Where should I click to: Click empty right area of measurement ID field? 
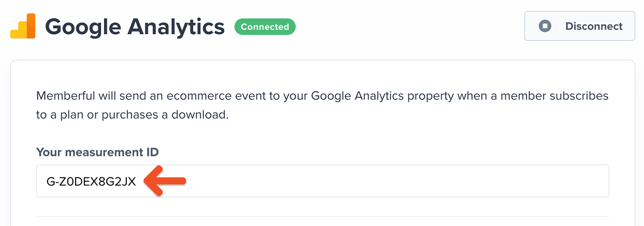(398, 181)
